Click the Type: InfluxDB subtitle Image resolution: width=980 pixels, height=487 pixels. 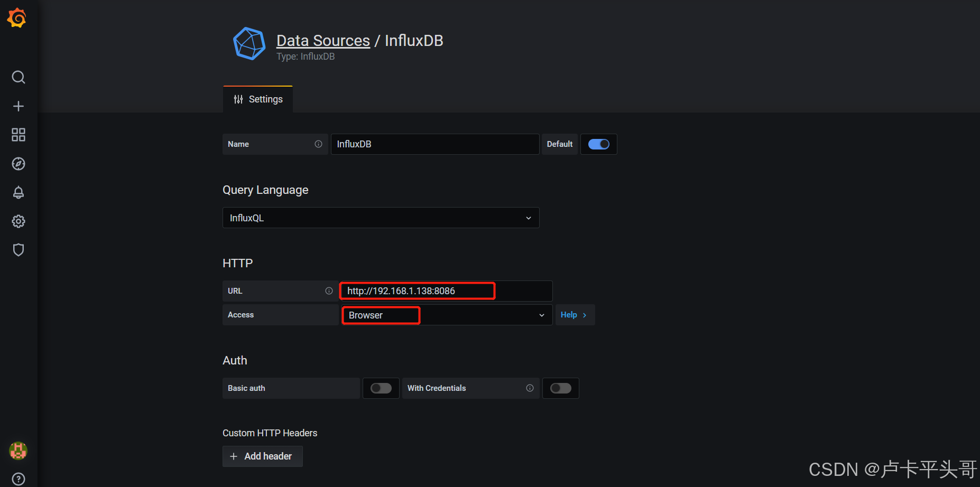(x=306, y=57)
